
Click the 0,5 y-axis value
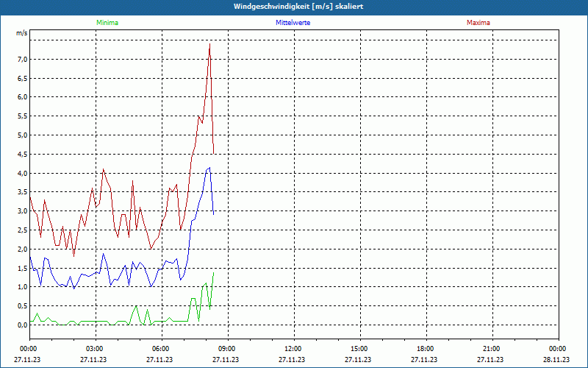tap(22, 306)
